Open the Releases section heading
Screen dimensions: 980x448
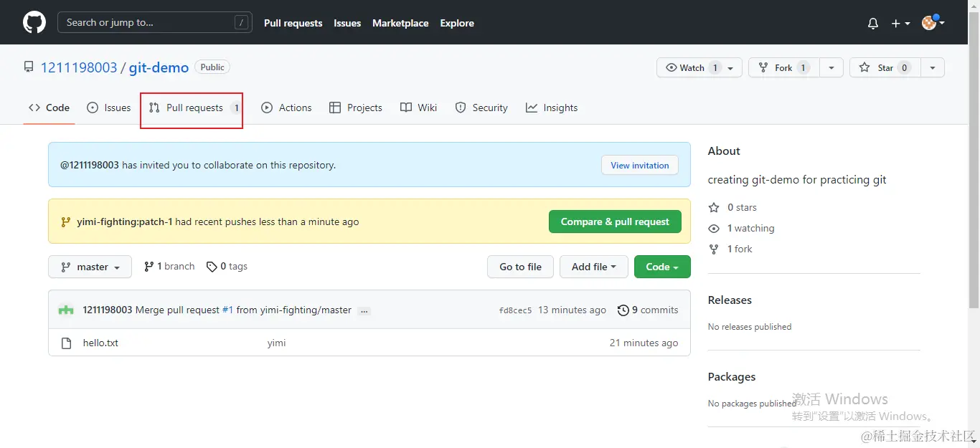(x=730, y=300)
